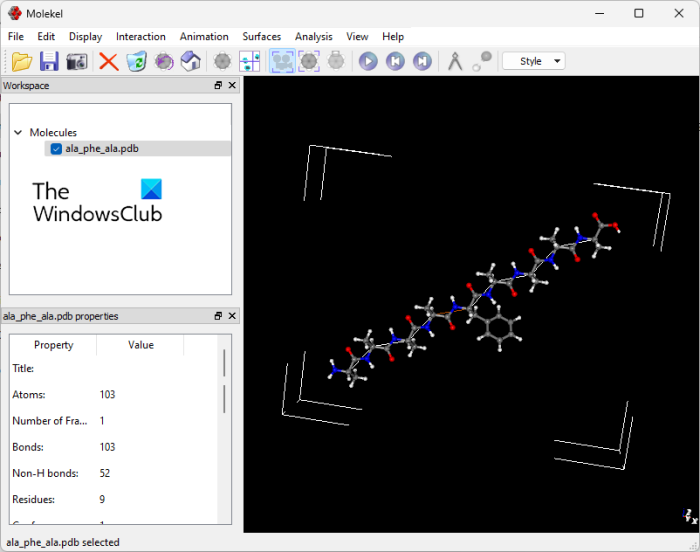700x552 pixels.
Task: Collapse the Molecules tree node
Action: pyautogui.click(x=18, y=132)
